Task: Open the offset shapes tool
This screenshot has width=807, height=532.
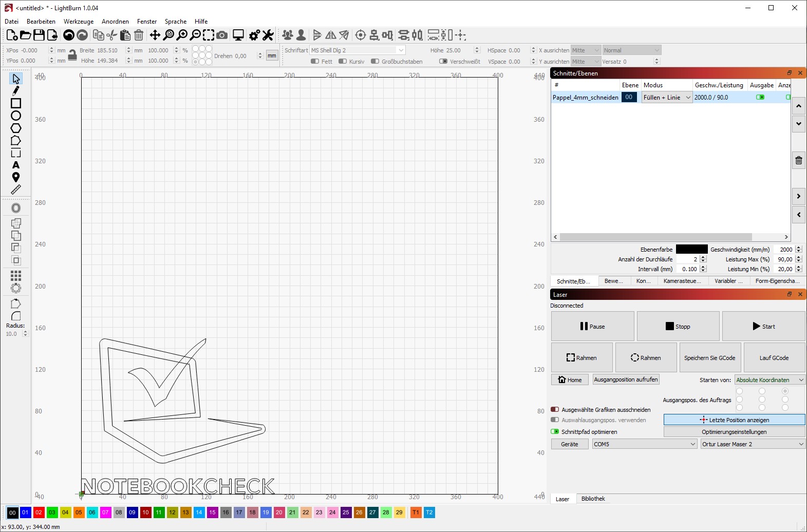Action: point(16,208)
